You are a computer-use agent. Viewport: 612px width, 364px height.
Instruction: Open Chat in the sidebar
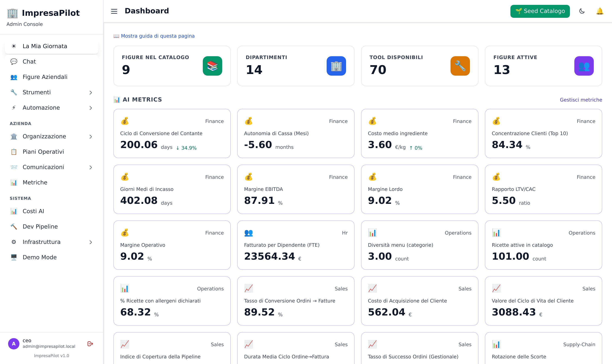[52, 61]
